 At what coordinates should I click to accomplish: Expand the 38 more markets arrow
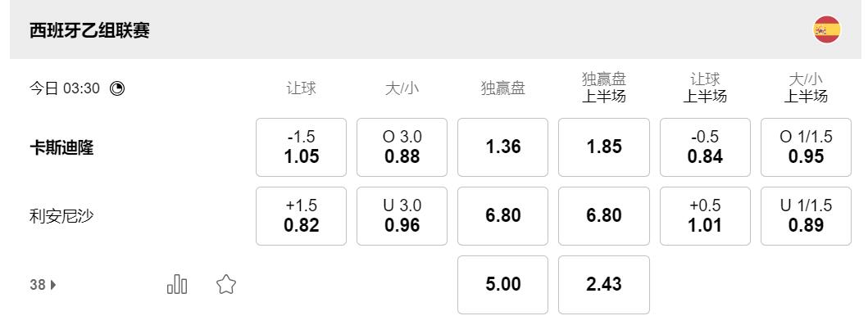54,286
